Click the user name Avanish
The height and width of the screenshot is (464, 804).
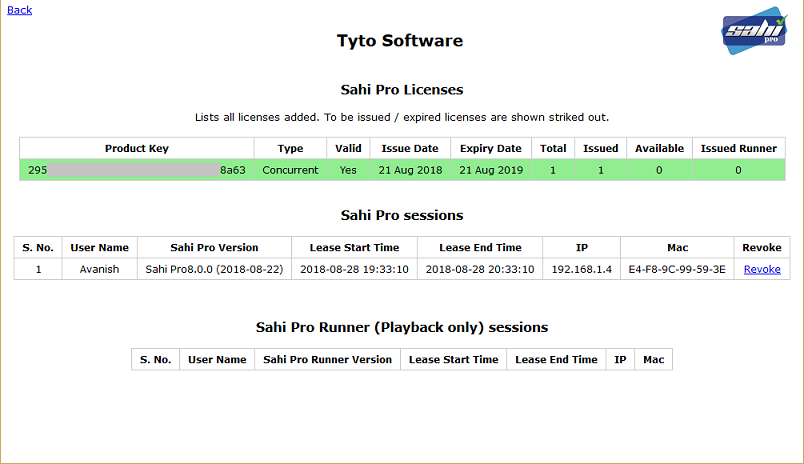point(100,269)
